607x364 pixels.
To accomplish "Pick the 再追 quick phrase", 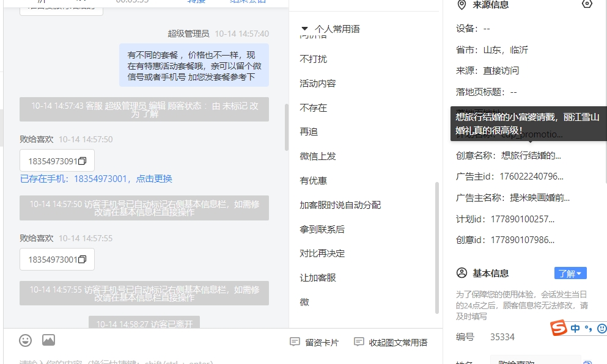I will [309, 131].
